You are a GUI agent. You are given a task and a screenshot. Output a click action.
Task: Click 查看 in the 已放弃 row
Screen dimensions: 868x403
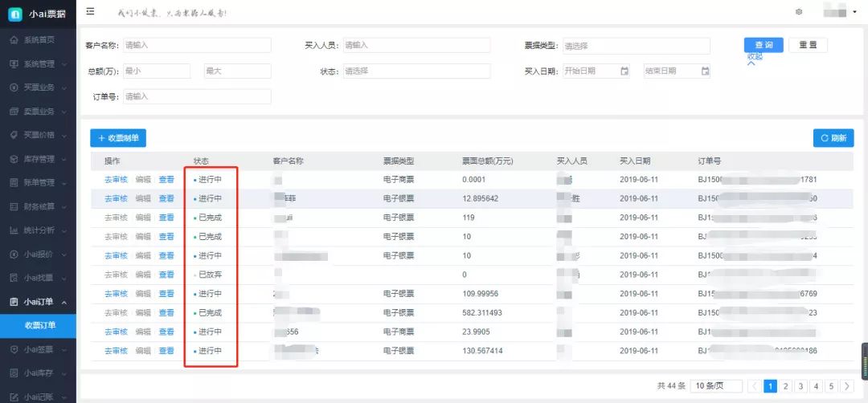point(166,275)
